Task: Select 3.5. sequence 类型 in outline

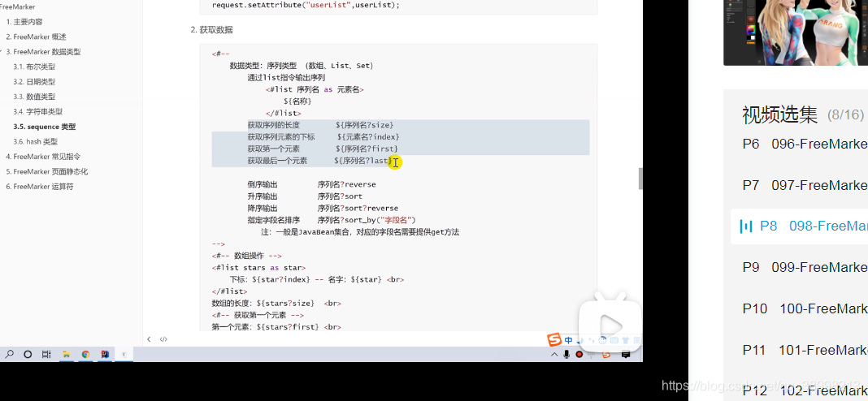Action: tap(44, 127)
